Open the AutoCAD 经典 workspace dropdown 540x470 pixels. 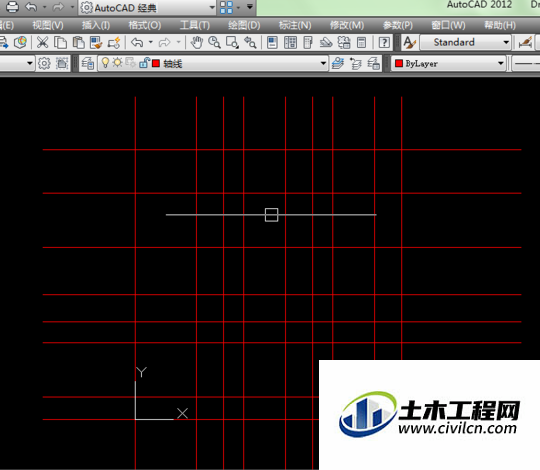click(147, 8)
